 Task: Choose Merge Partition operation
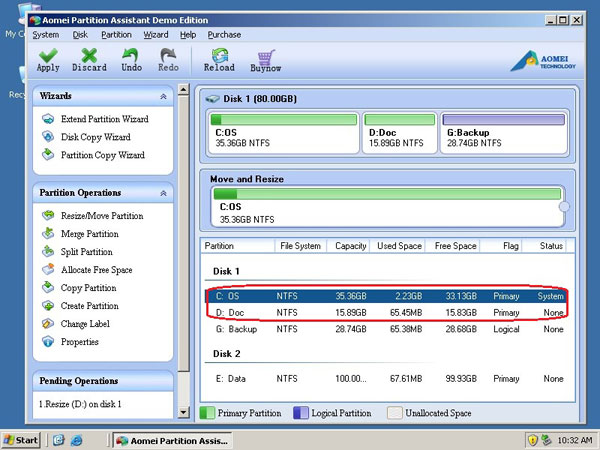90,233
